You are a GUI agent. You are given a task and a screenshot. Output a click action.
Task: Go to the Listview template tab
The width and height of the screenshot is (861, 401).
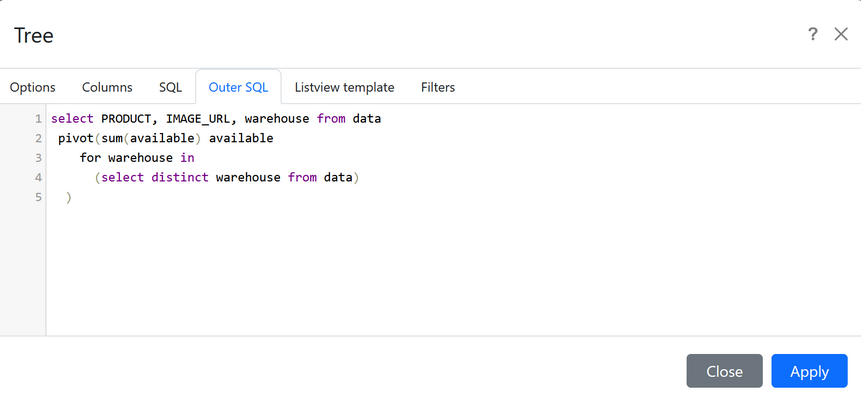[344, 87]
